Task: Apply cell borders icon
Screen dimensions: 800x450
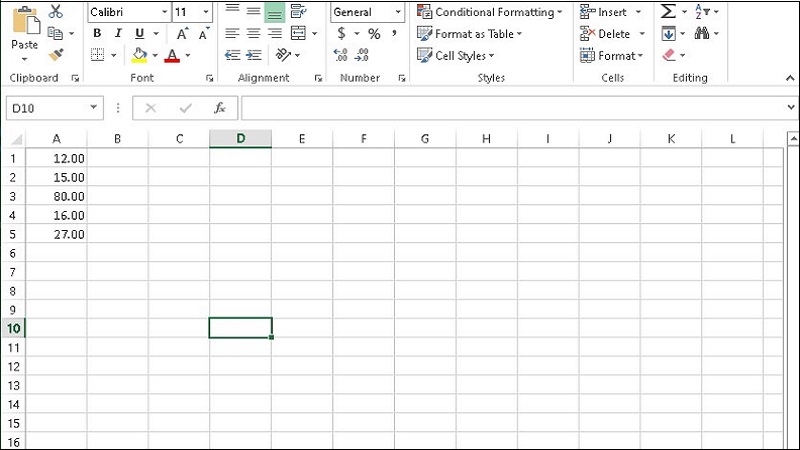Action: pos(97,55)
